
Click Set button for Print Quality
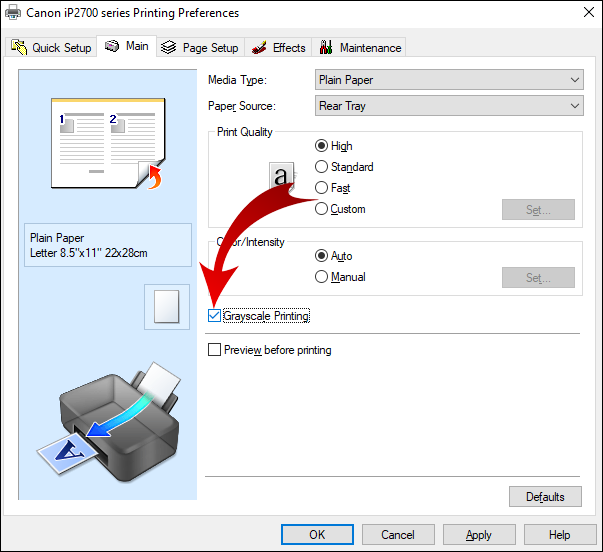click(x=538, y=210)
